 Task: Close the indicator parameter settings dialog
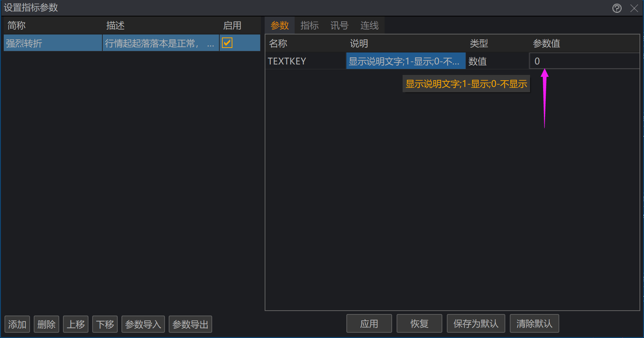pyautogui.click(x=634, y=8)
